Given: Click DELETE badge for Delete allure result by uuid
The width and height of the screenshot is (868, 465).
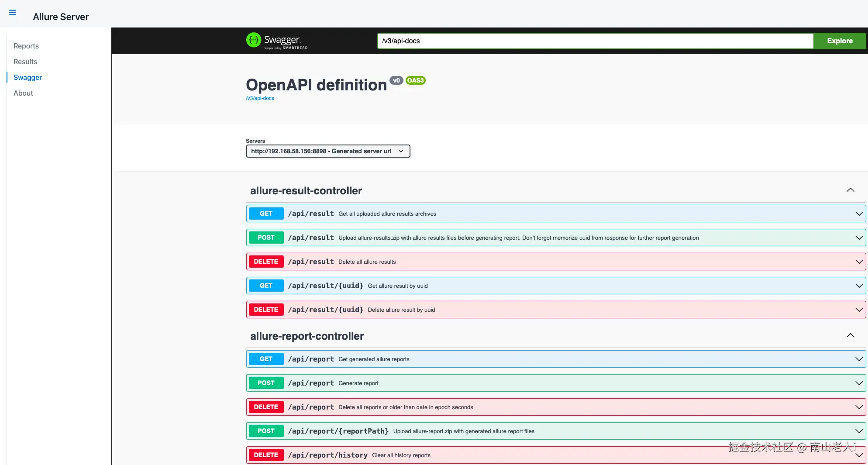Looking at the screenshot, I should pyautogui.click(x=266, y=310).
